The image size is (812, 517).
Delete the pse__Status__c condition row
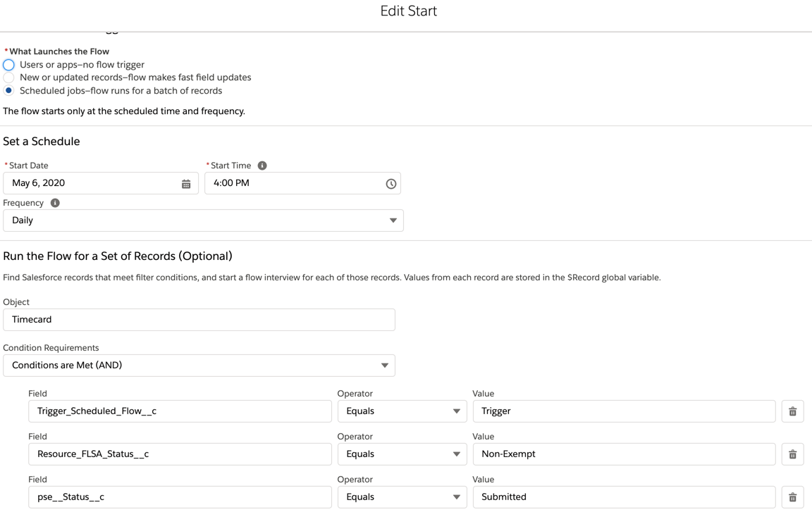point(792,497)
